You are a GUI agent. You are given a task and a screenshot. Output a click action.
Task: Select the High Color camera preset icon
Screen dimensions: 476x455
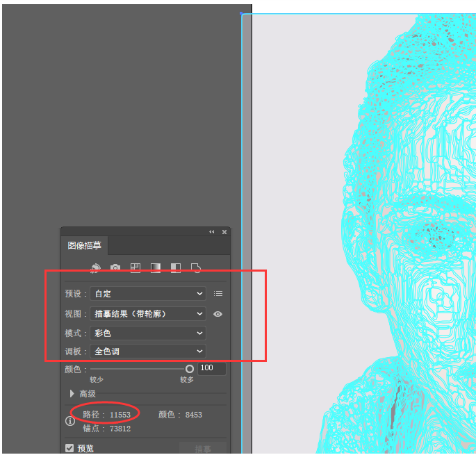click(x=115, y=267)
